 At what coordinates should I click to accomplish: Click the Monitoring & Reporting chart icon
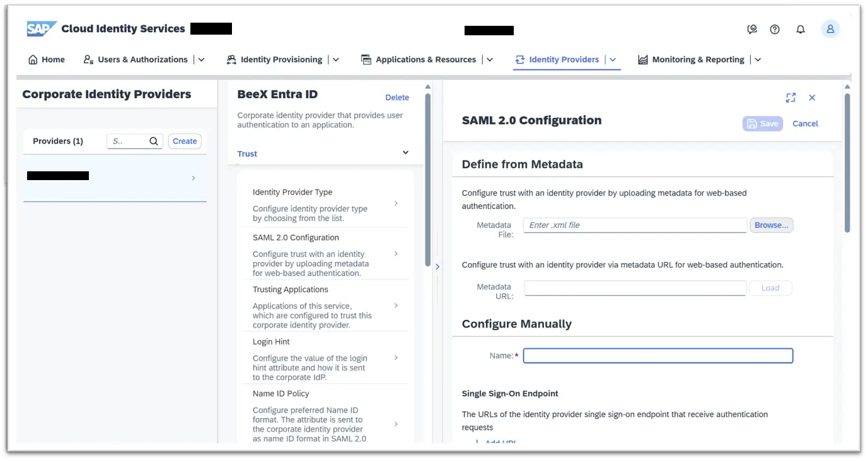coord(643,59)
